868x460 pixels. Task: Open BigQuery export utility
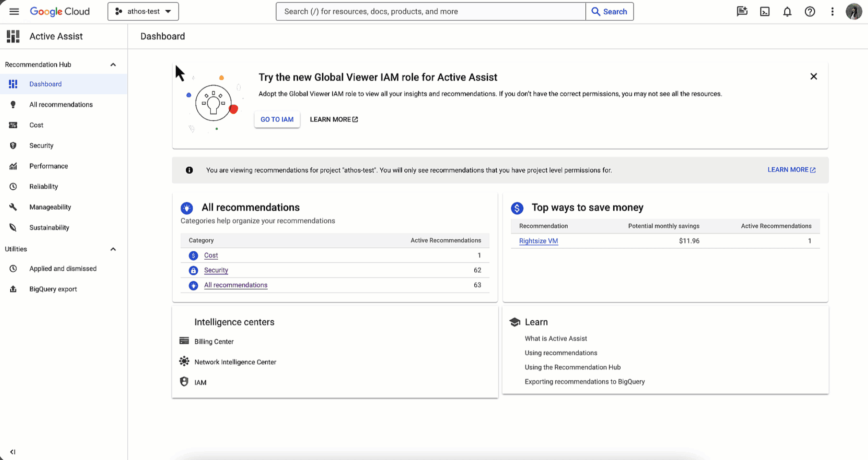pyautogui.click(x=53, y=289)
